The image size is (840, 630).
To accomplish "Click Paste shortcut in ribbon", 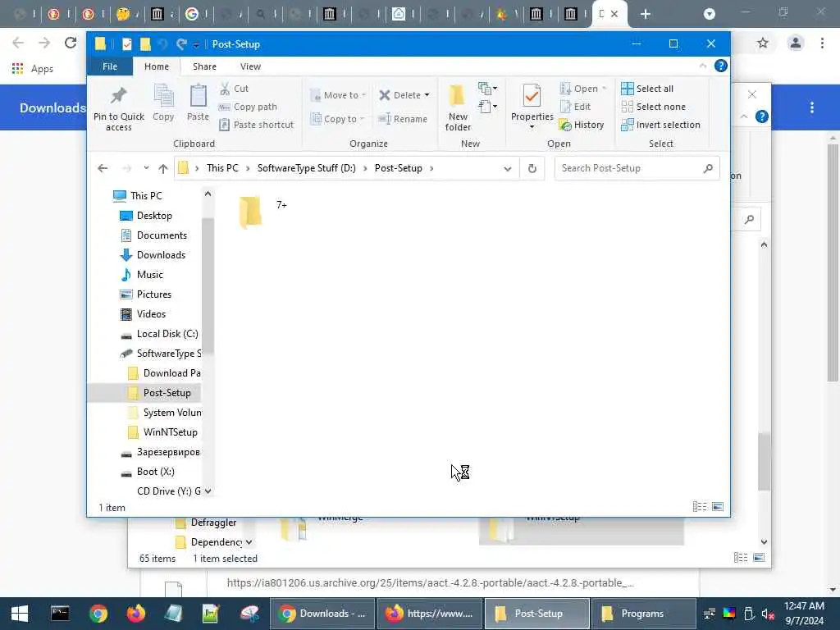I will pyautogui.click(x=257, y=125).
